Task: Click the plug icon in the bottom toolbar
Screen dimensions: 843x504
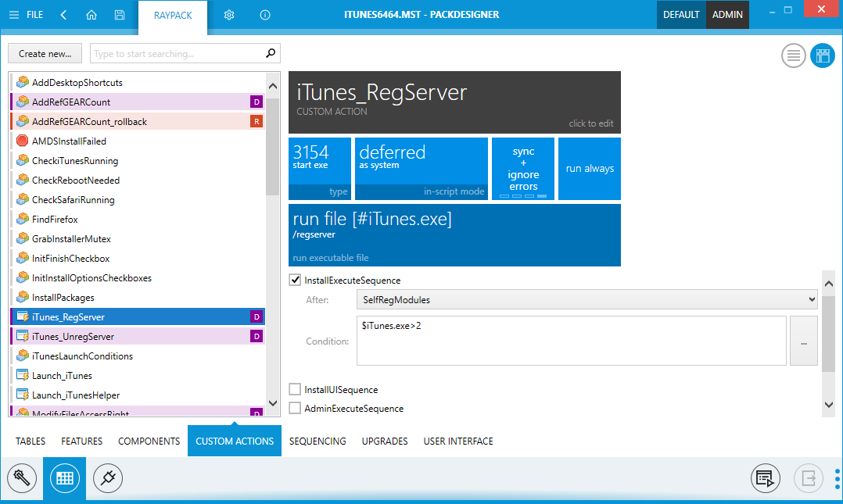Action: (x=107, y=477)
